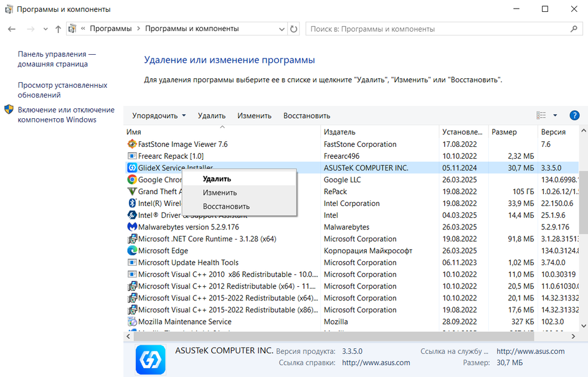Open Просмотр установленных обновлений link

[63, 90]
